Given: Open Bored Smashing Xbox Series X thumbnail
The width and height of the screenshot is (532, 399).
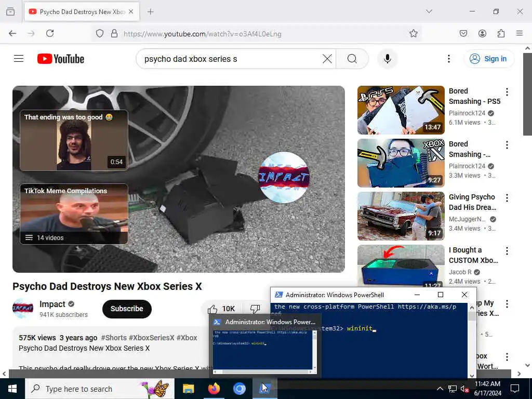Looking at the screenshot, I should tap(401, 163).
